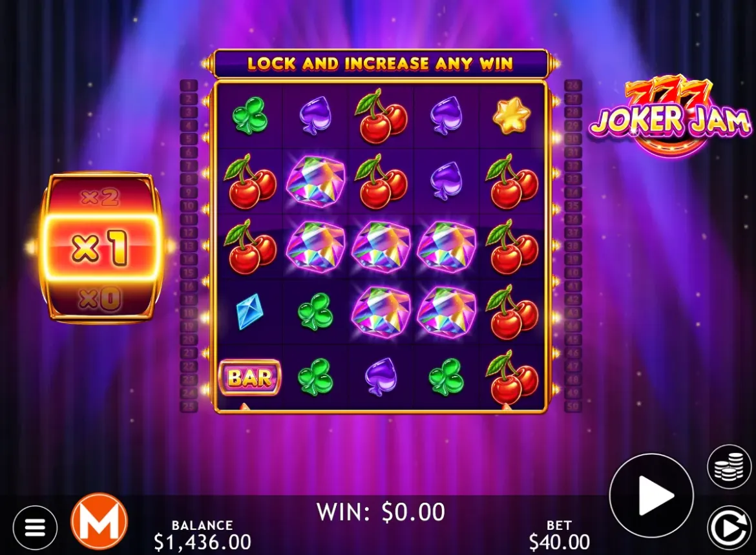
Task: Click the purple spade in the bottom row
Action: coord(381,377)
